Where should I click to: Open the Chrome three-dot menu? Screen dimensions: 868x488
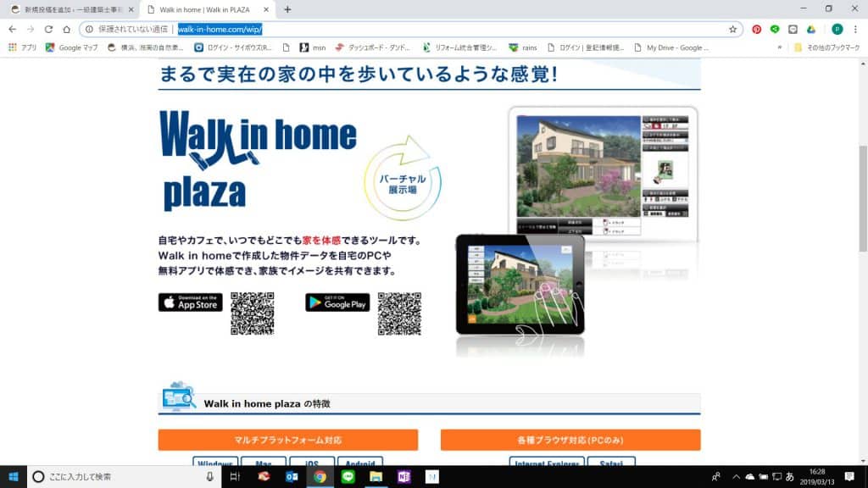(x=856, y=28)
